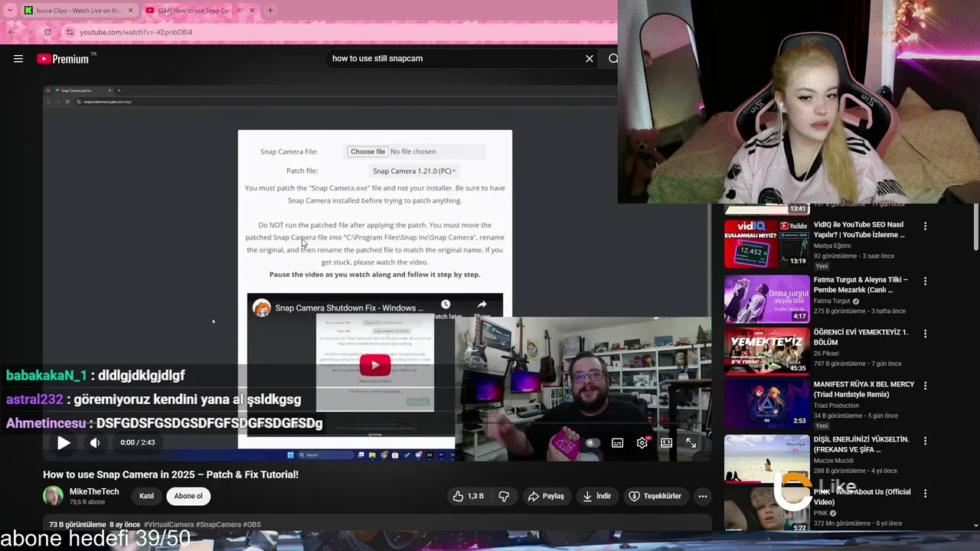View site information icon in address bar
Viewport: 980px width, 551px height.
pos(70,32)
